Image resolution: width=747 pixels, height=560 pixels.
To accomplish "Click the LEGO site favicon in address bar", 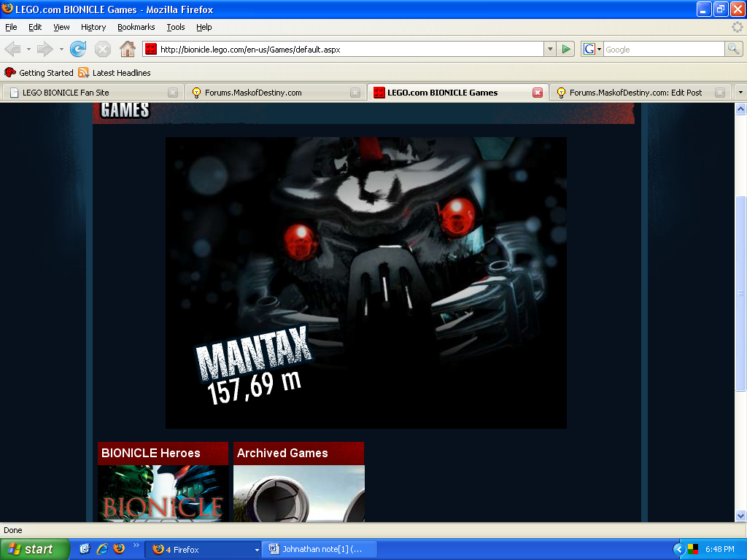I will [x=151, y=49].
